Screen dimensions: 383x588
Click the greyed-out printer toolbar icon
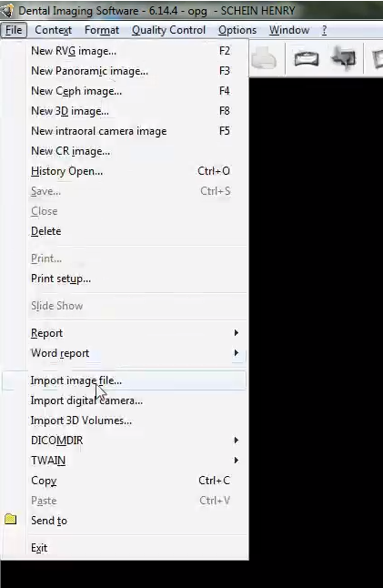pyautogui.click(x=264, y=57)
